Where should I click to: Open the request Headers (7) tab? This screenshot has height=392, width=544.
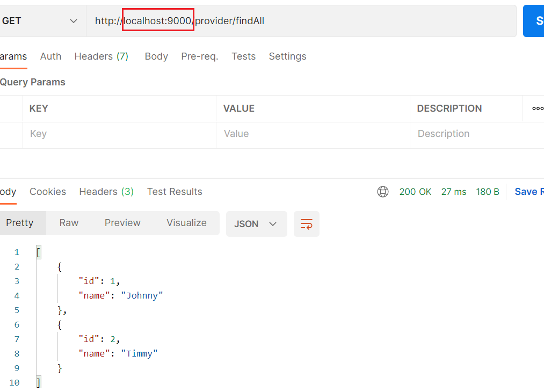(101, 56)
